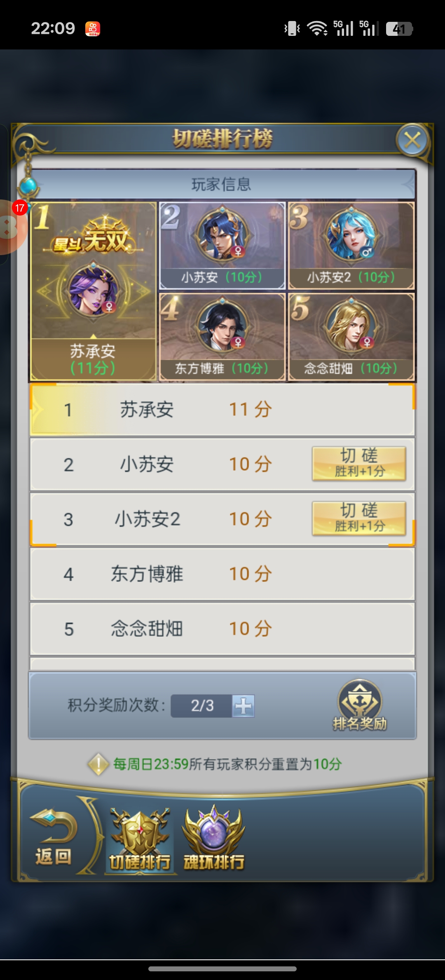Image resolution: width=445 pixels, height=980 pixels.
Task: Challenge 小苏安 with 切磋 button
Action: point(359,464)
